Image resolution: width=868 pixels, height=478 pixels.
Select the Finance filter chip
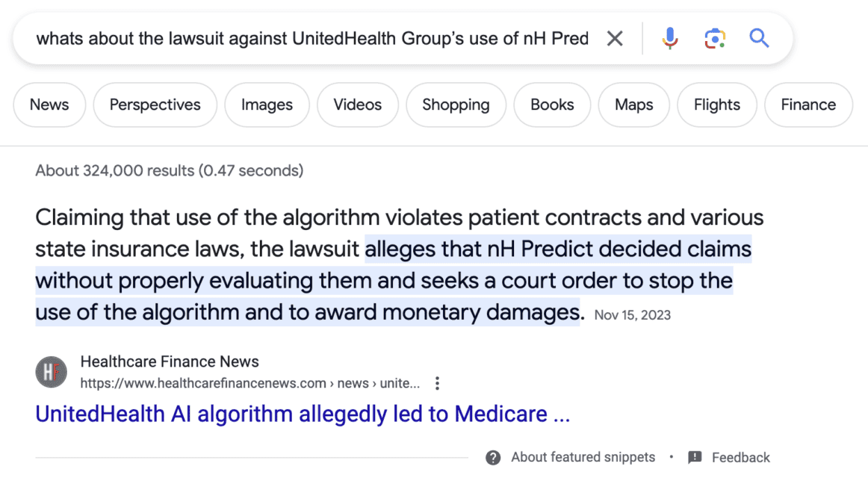pos(808,105)
